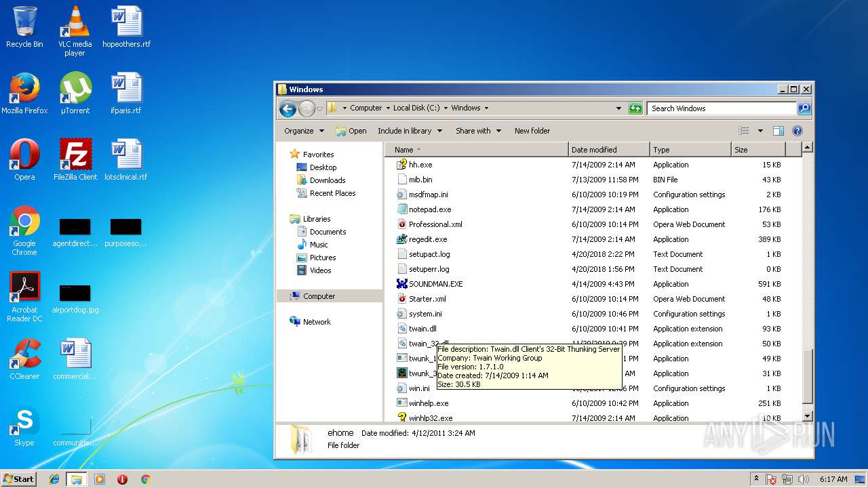Open the Share with dropdown

[478, 131]
